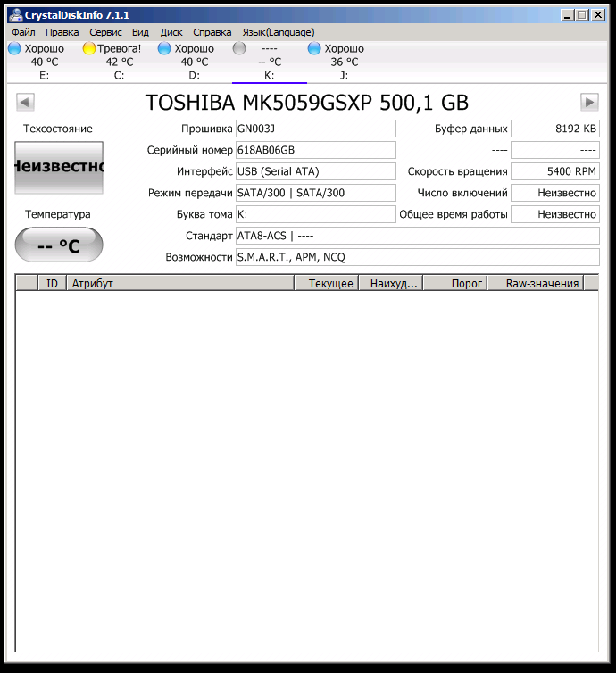The width and height of the screenshot is (616, 673).
Task: Select drive C: with yellow Тревога status
Action: (x=119, y=62)
